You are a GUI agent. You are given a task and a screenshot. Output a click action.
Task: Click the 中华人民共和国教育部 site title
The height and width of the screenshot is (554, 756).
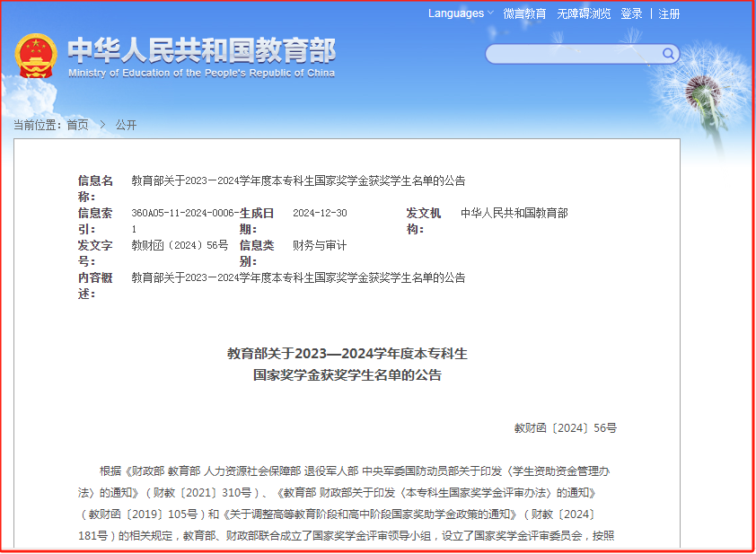[201, 48]
